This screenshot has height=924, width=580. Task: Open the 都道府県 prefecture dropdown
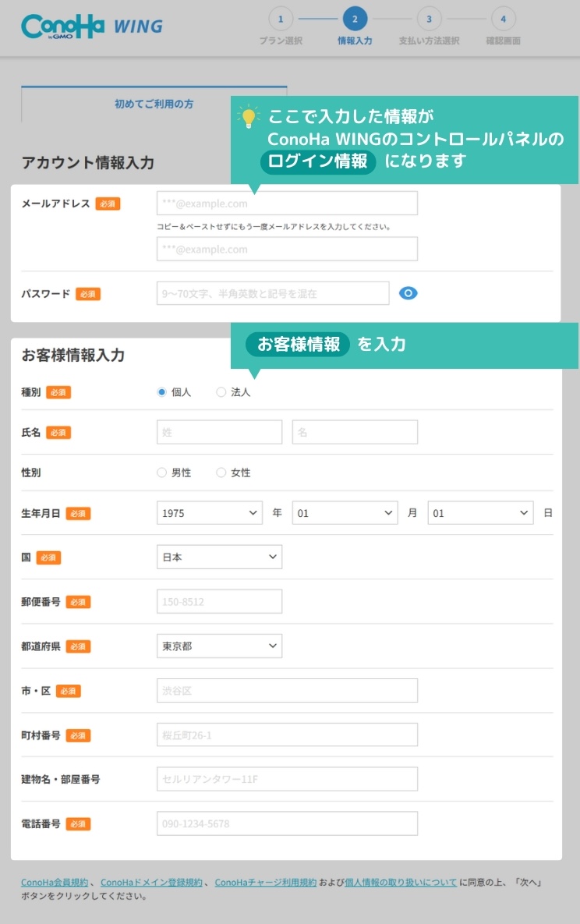coord(219,646)
